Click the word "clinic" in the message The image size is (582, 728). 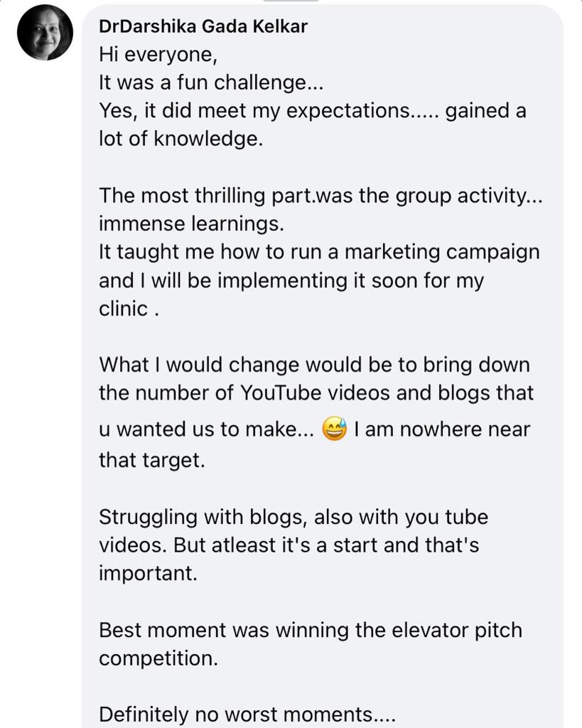(x=124, y=309)
